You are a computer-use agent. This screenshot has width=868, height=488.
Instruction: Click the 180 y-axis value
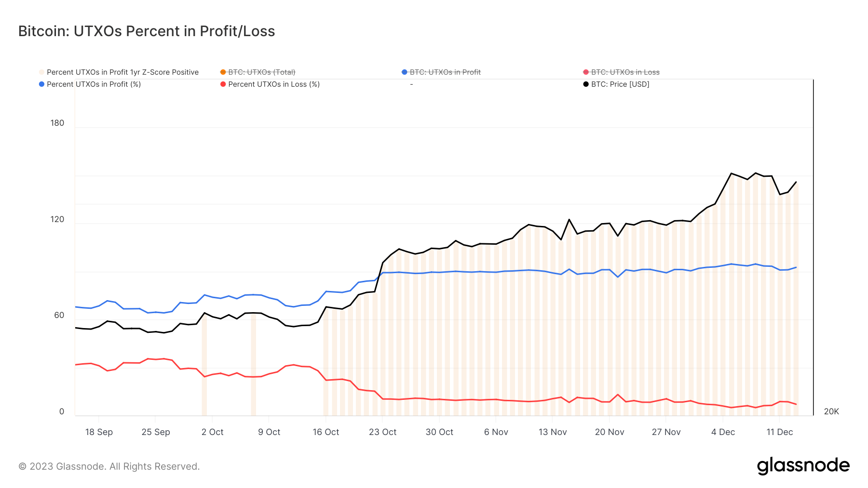point(57,123)
